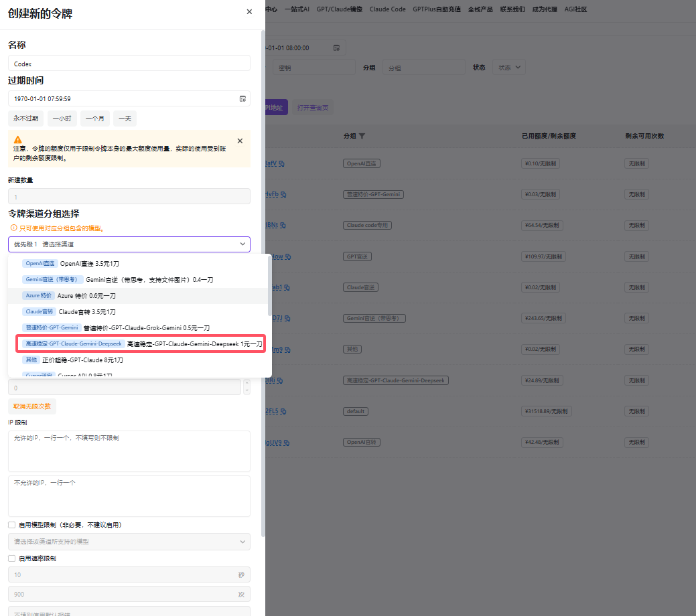
Task: Click the 已用额度/剩余额度 column header
Action: (x=549, y=136)
